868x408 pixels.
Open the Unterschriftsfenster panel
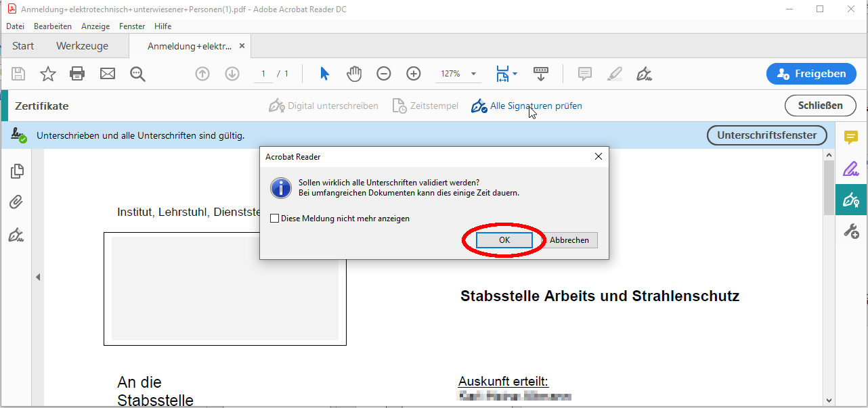(x=766, y=135)
